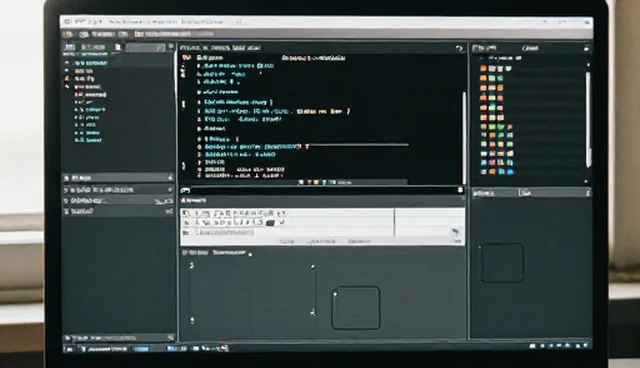Click the red icon at the code's first line
The height and width of the screenshot is (368, 640).
coord(187,58)
